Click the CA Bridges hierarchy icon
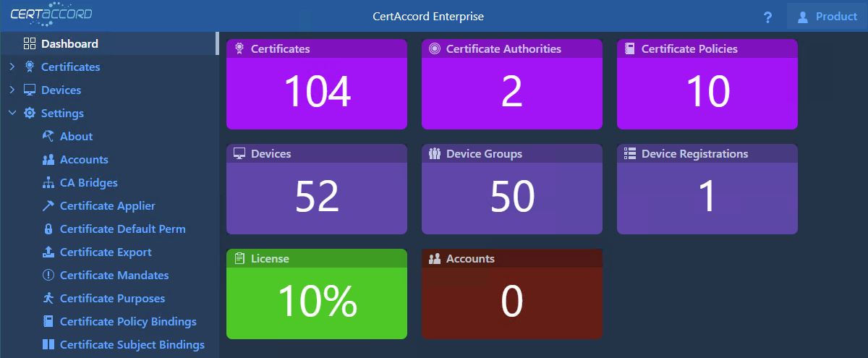This screenshot has height=358, width=868. tap(48, 182)
